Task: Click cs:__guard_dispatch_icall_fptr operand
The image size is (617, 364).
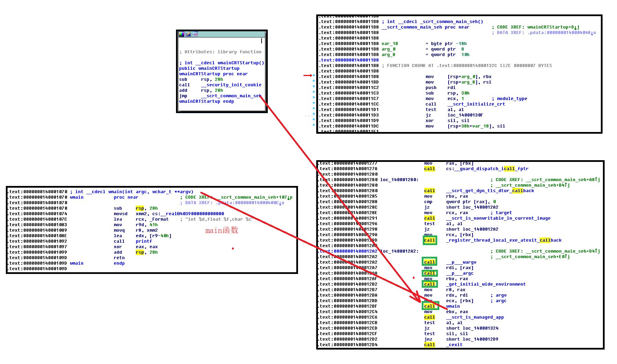Action: pos(487,169)
